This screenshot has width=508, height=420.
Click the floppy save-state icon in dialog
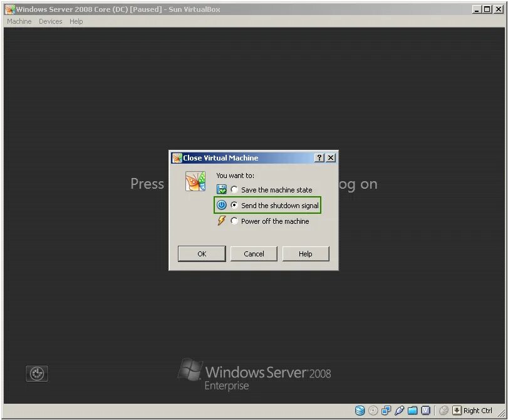[x=222, y=189]
